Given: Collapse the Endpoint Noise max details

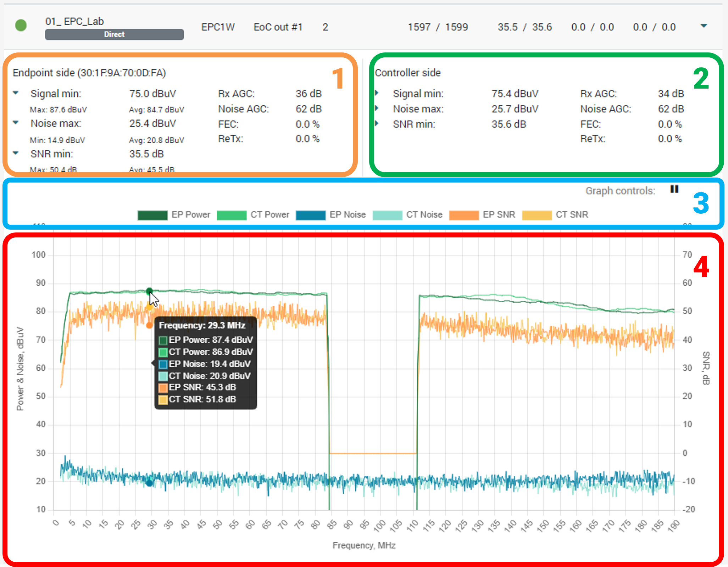Looking at the screenshot, I should click(x=16, y=123).
